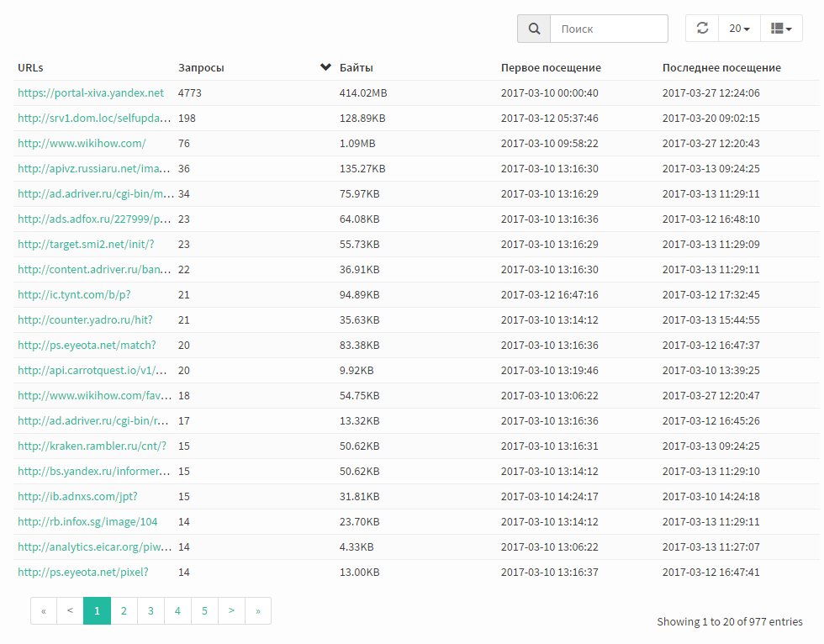Open the www.wikihow.com/fav… link
Viewport: 824px width, 644px height.
click(x=95, y=395)
